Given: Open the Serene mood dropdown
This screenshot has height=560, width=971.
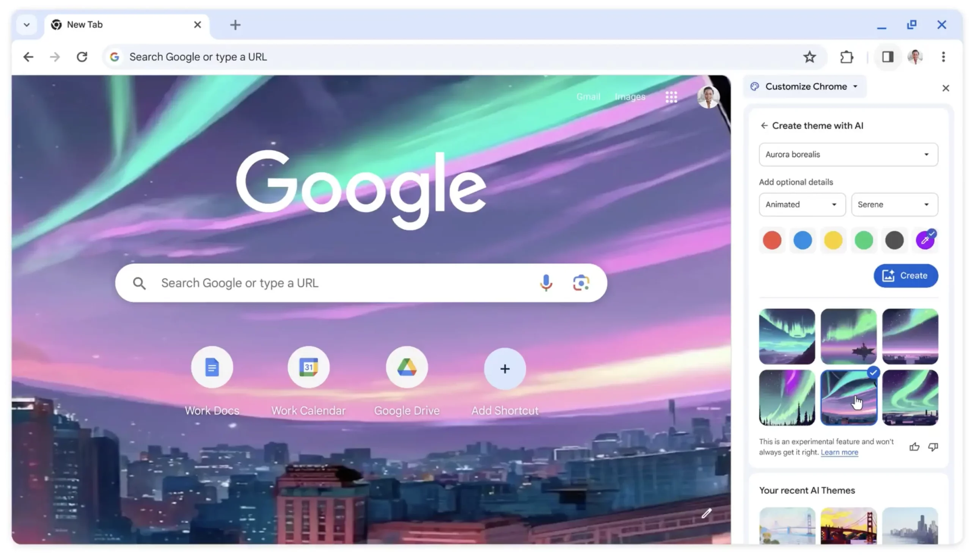Looking at the screenshot, I should (x=894, y=205).
